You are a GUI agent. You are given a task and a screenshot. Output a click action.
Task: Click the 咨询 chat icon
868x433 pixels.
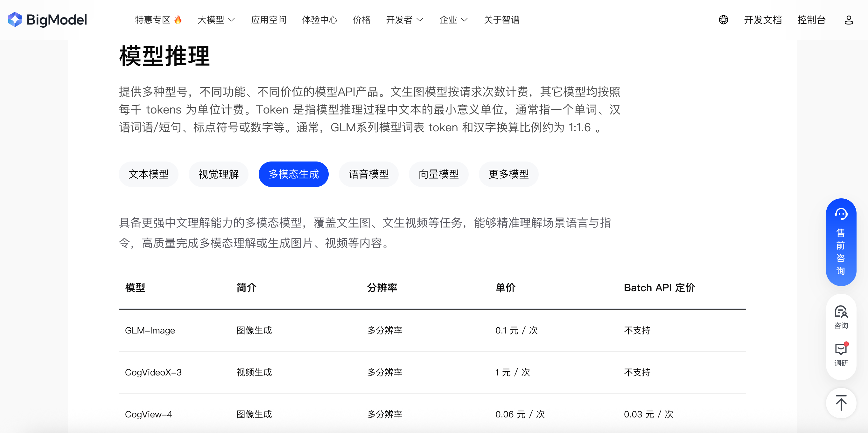[841, 317]
